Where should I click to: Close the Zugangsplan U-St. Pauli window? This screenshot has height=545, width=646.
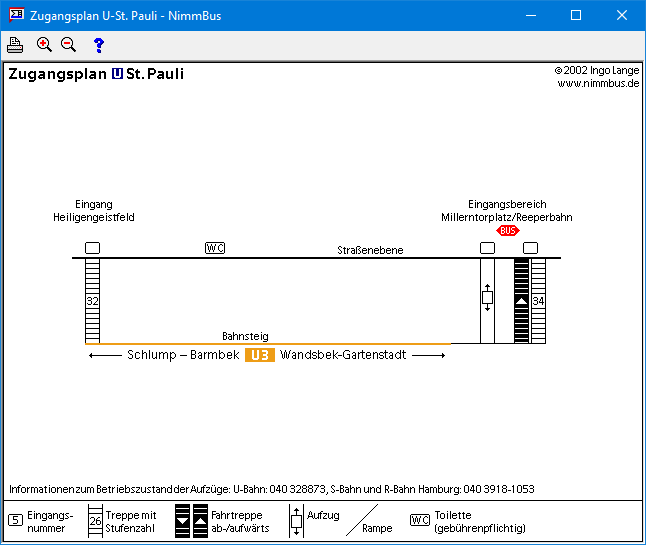tap(622, 15)
